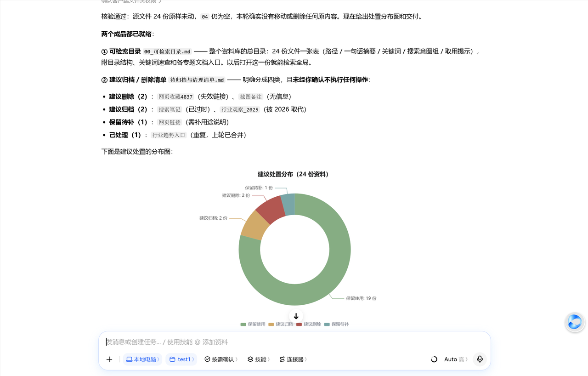Click the scroll-to-bottom arrow button

click(x=296, y=316)
